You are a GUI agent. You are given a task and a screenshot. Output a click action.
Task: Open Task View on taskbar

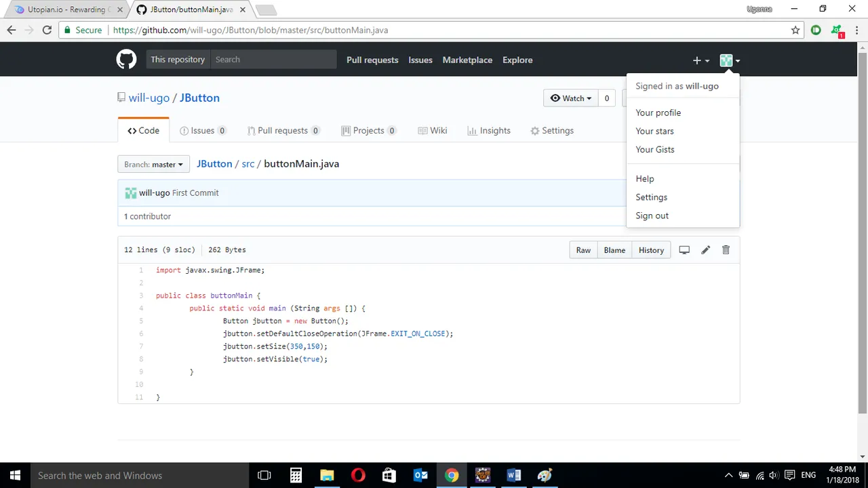(x=264, y=475)
